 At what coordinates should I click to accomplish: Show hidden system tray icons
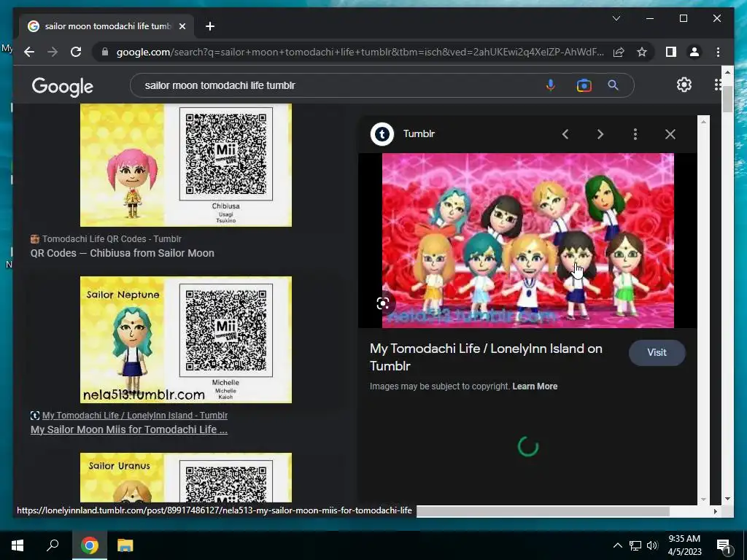[x=617, y=545]
